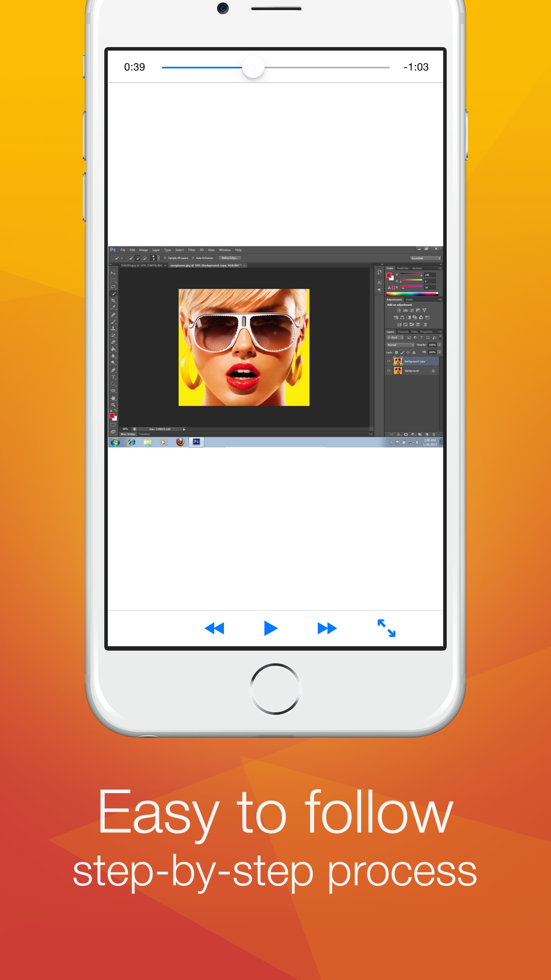
Task: Click the layer fx styles icon
Action: pos(399,435)
